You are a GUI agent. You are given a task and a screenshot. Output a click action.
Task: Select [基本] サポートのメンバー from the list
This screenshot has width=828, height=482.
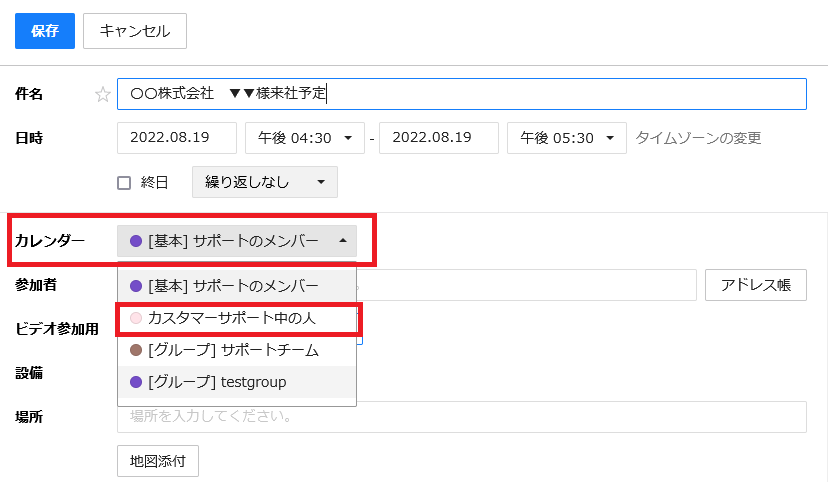[237, 286]
